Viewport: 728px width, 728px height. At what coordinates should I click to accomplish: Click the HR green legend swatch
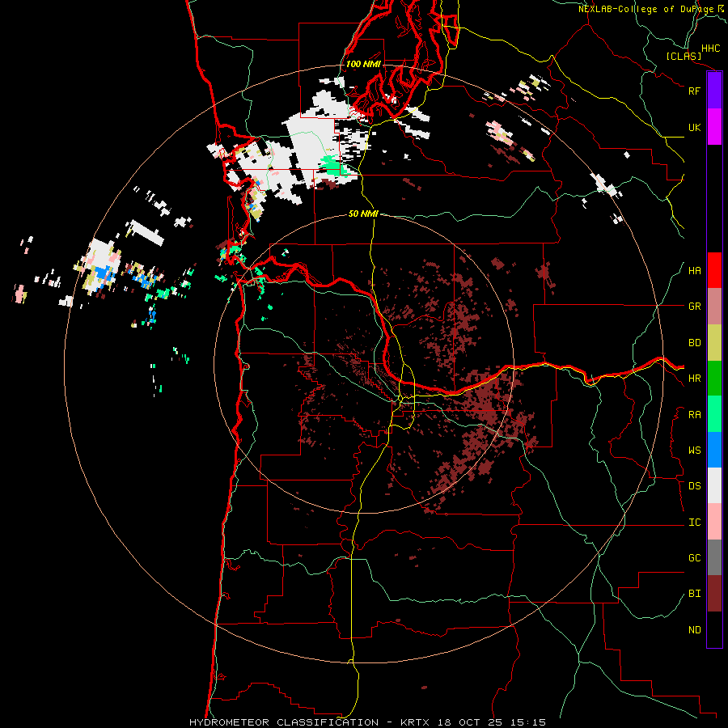pyautogui.click(x=714, y=379)
